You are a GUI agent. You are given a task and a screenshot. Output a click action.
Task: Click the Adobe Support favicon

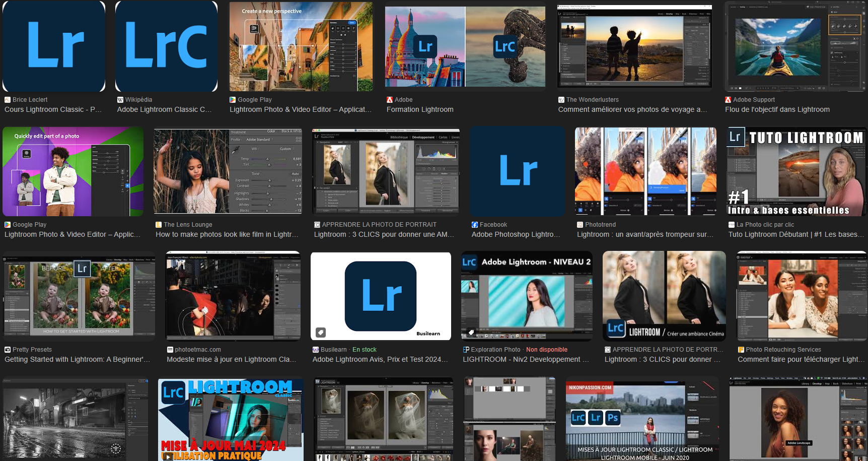(x=728, y=100)
